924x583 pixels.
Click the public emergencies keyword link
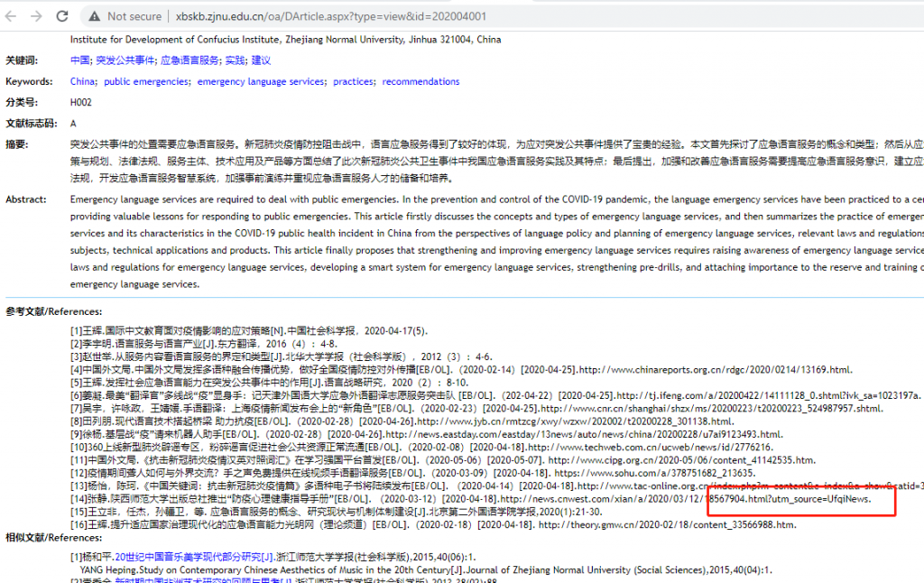146,81
